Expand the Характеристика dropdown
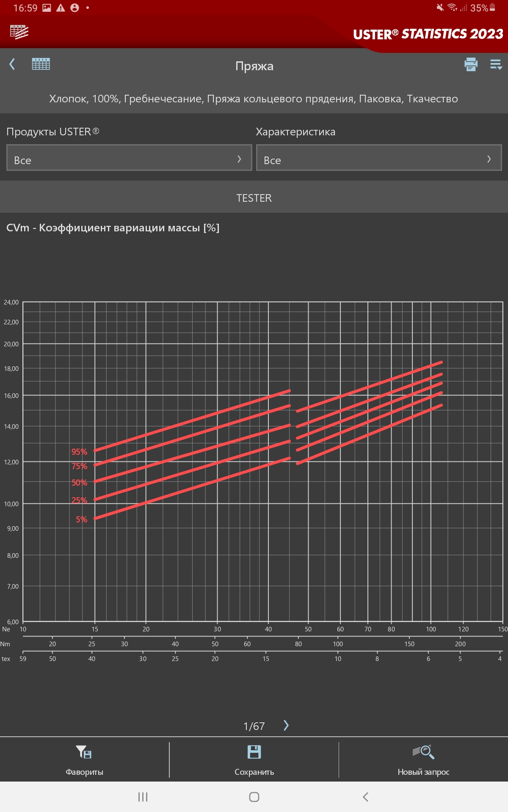Image resolution: width=508 pixels, height=812 pixels. [379, 158]
